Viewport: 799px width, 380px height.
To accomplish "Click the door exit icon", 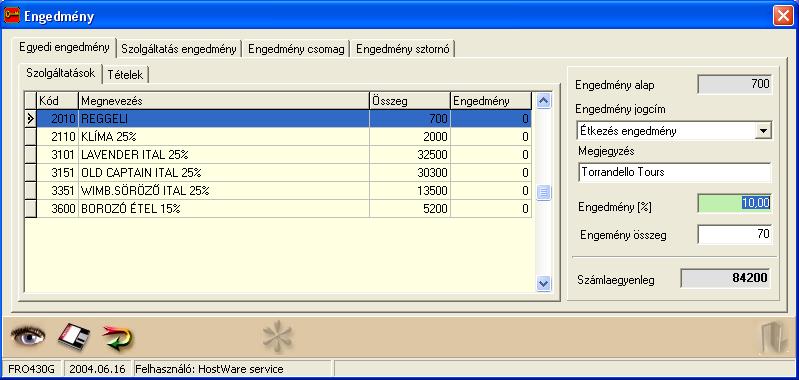I will 773,338.
